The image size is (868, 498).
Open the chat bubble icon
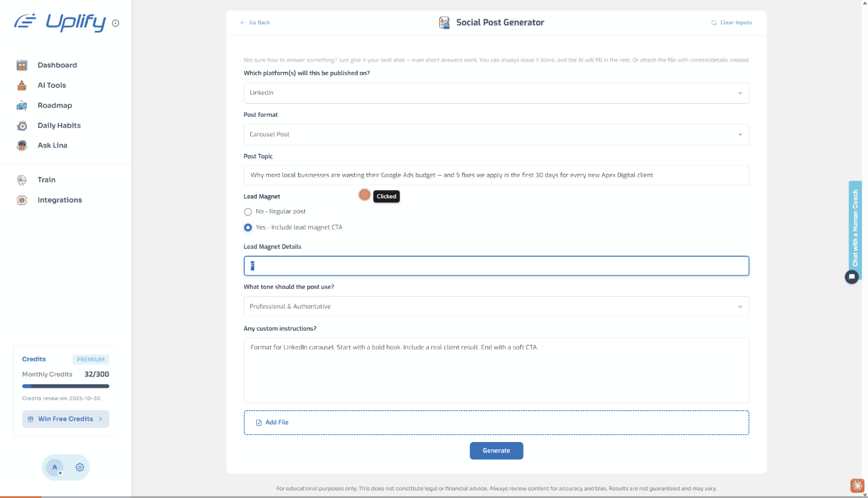click(x=851, y=276)
